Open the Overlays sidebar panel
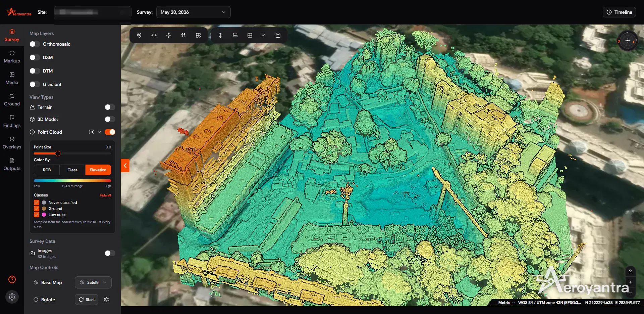The height and width of the screenshot is (314, 644). pos(12,143)
